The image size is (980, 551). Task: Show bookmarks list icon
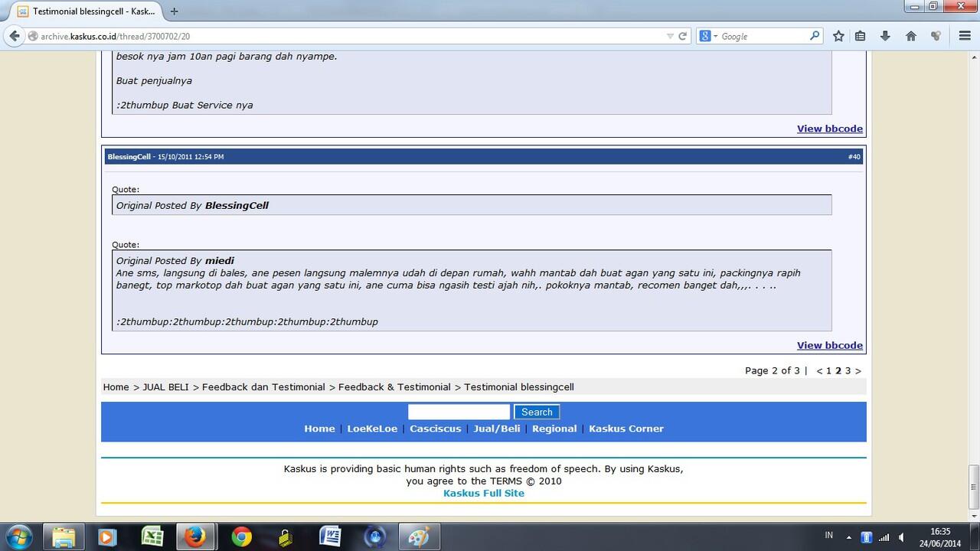pos(860,36)
